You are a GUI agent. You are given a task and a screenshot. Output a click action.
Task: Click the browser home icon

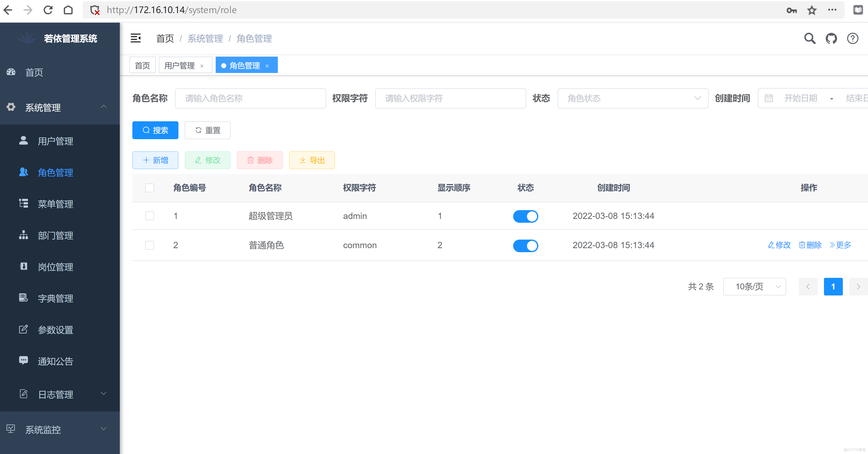click(68, 10)
